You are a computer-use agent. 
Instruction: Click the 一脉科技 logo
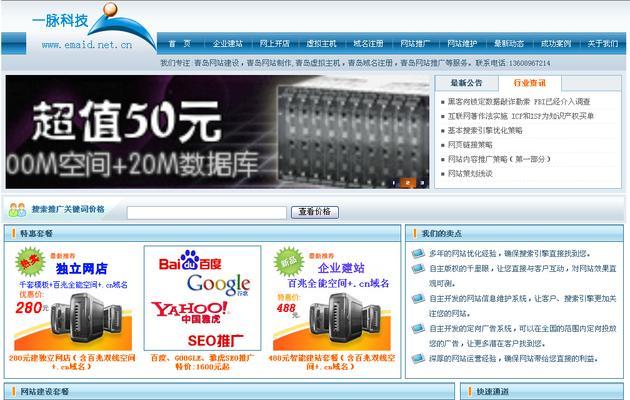(93, 27)
